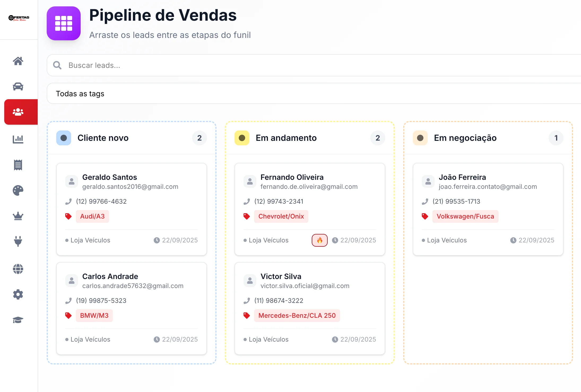This screenshot has width=581, height=392.
Task: Open the vehicles car icon in sidebar
Action: click(x=18, y=86)
